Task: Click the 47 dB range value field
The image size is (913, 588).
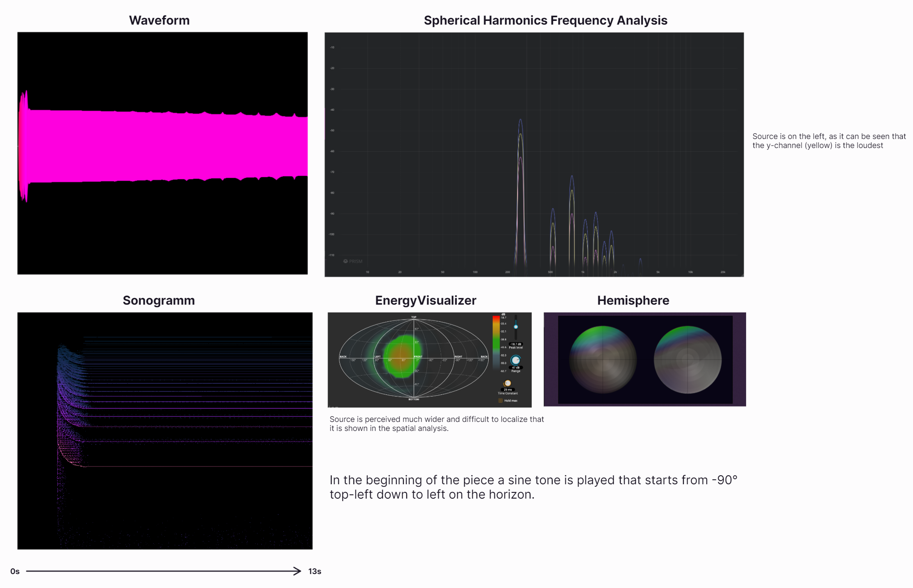Action: [x=515, y=367]
